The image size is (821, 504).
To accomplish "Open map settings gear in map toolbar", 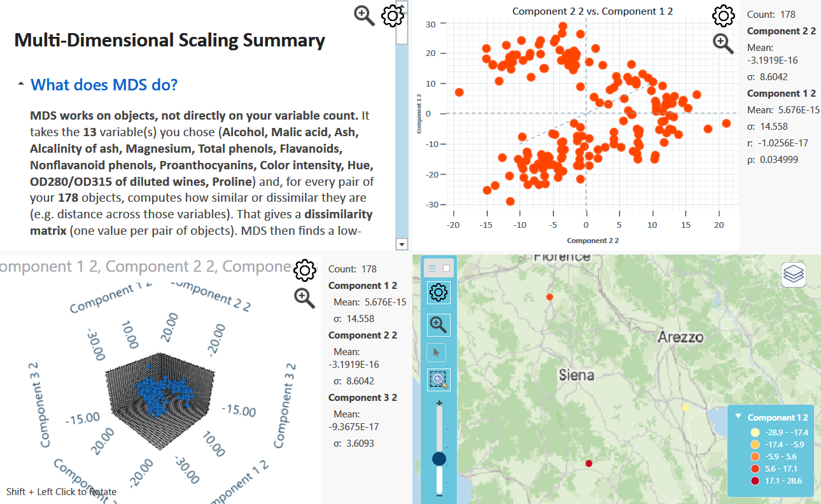I will (439, 293).
